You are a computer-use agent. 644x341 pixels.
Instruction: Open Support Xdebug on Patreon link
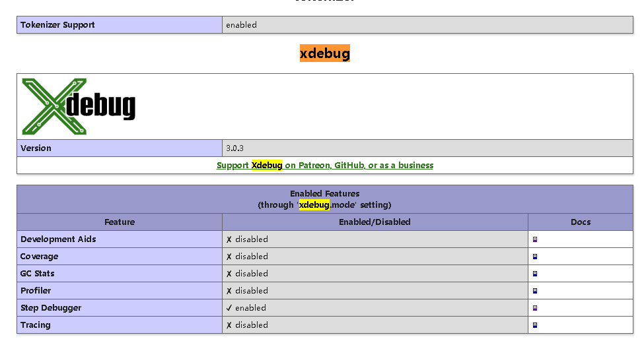point(325,165)
